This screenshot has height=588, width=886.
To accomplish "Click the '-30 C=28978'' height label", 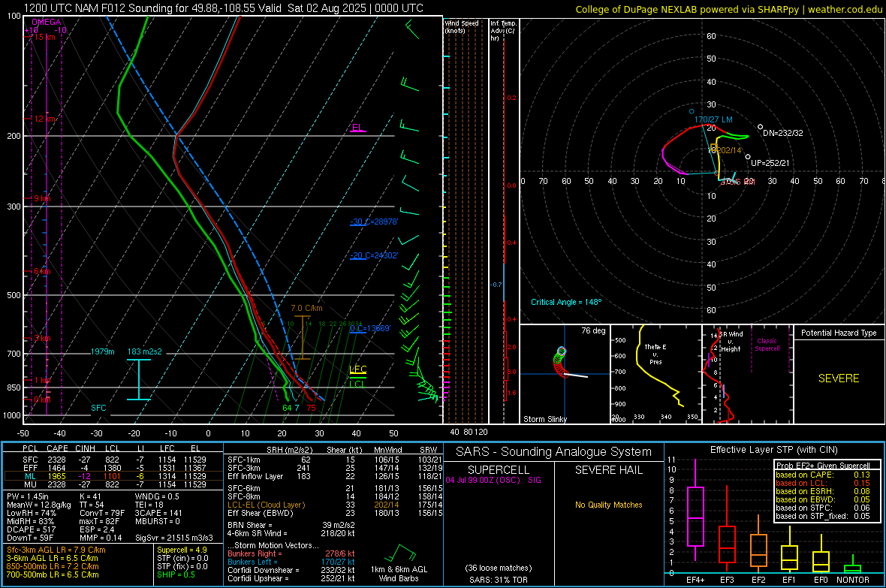I will point(373,222).
